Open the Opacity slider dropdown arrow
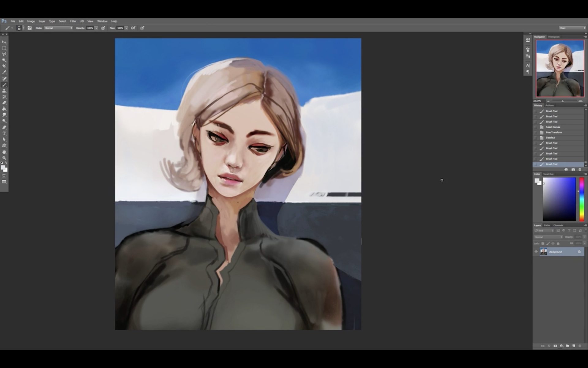 point(96,28)
